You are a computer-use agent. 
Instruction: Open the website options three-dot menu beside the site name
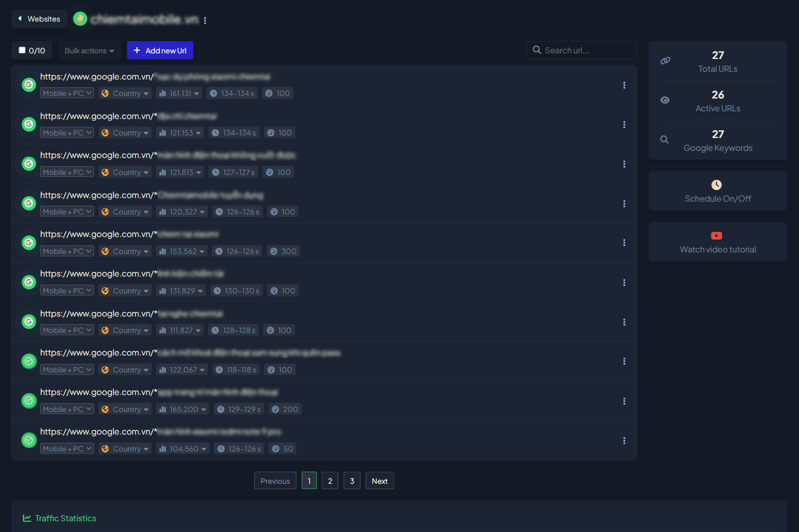point(205,21)
